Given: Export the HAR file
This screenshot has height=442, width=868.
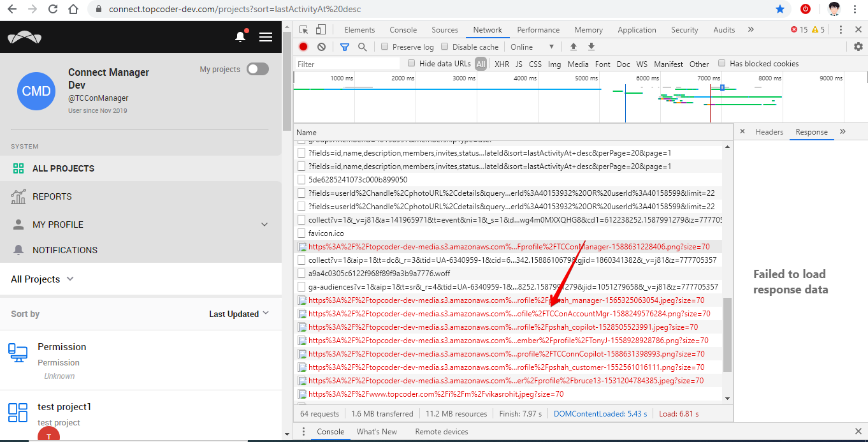Looking at the screenshot, I should point(591,47).
